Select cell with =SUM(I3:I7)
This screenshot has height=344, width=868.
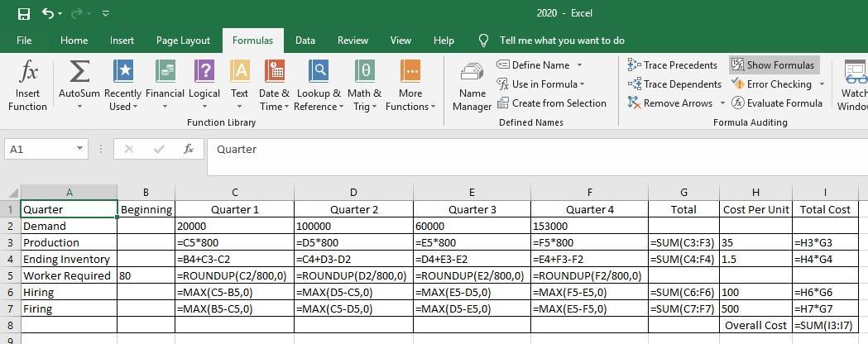(x=825, y=326)
